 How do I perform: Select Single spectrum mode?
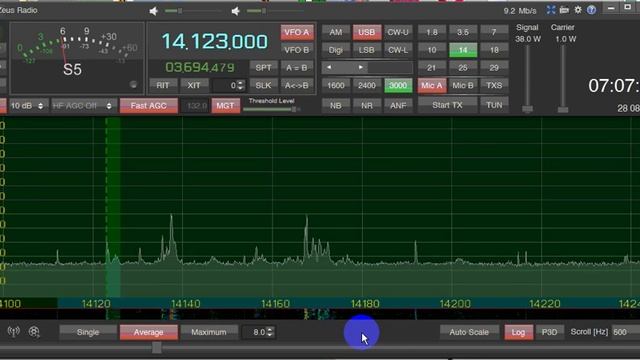coord(88,332)
